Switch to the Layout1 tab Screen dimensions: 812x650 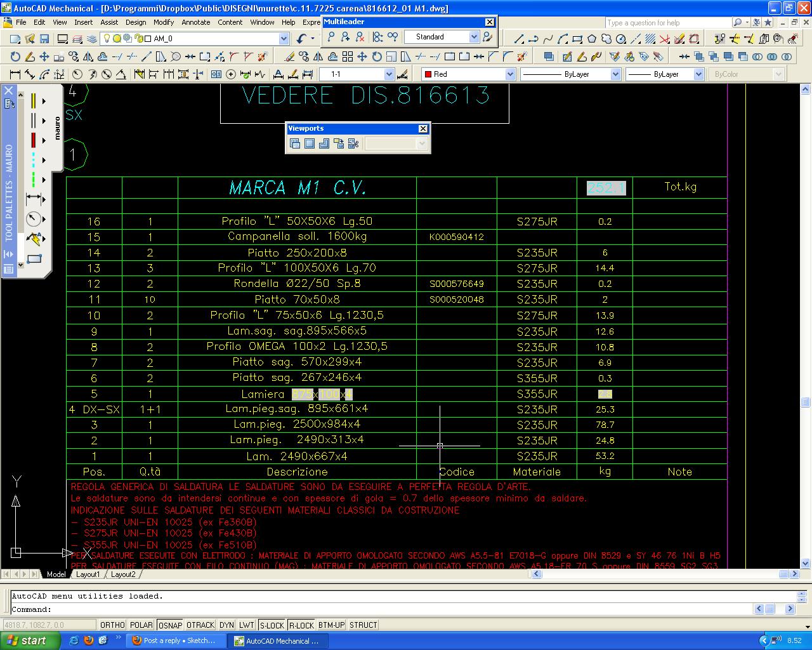coord(88,574)
